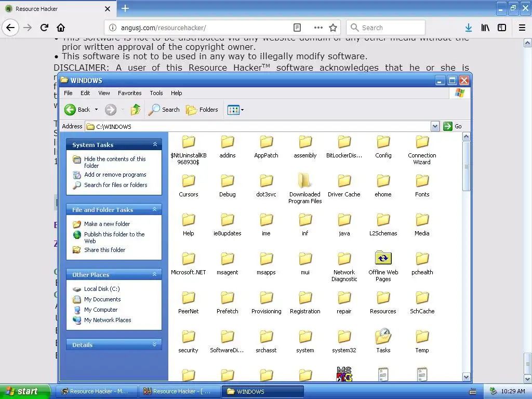Open Firefox downloads arrow
532x399 pixels.
coord(468,28)
